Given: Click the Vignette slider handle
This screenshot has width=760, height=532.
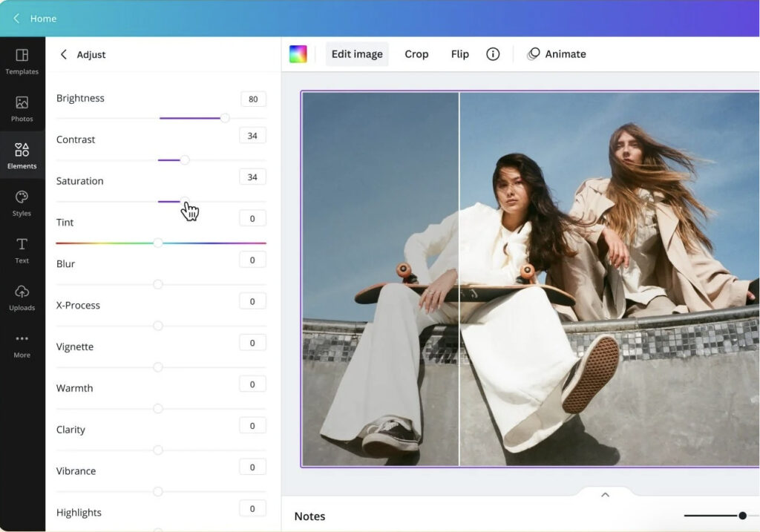Looking at the screenshot, I should click(158, 367).
